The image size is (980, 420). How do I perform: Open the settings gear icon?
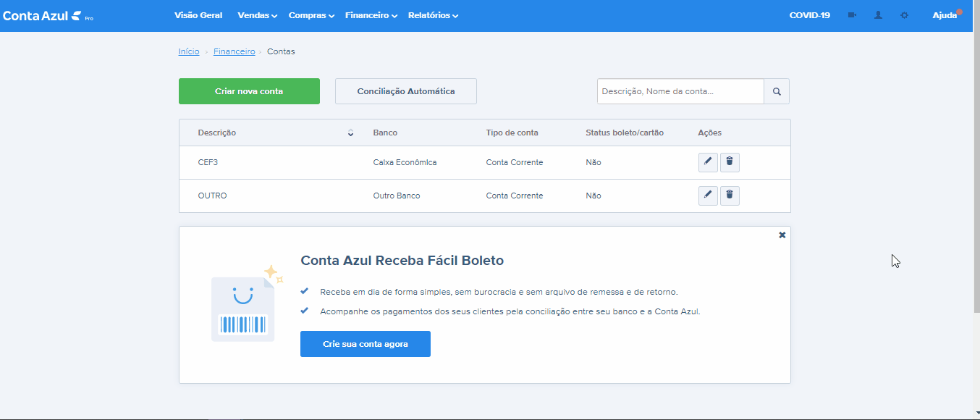pyautogui.click(x=904, y=15)
